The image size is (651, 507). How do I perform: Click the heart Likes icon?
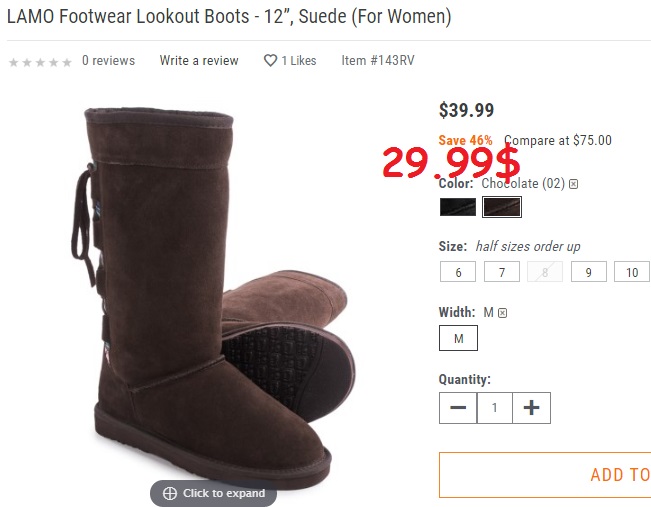coord(270,61)
